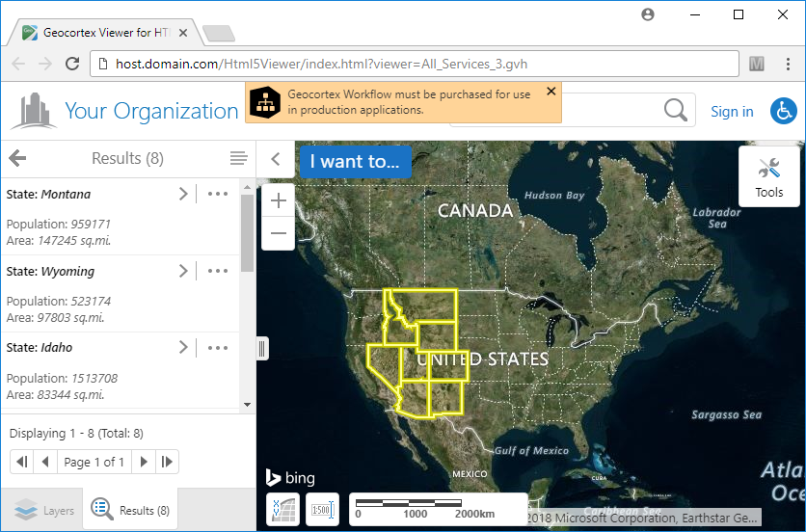Zoom in on the map
The width and height of the screenshot is (806, 532).
point(279,200)
